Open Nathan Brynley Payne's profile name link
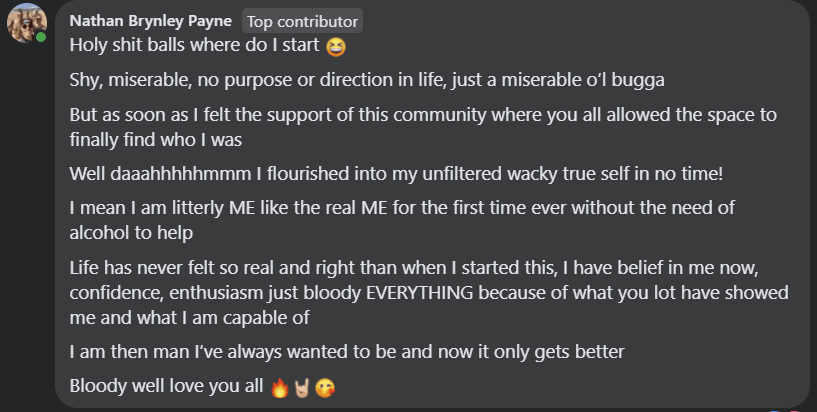The width and height of the screenshot is (817, 412). (150, 20)
